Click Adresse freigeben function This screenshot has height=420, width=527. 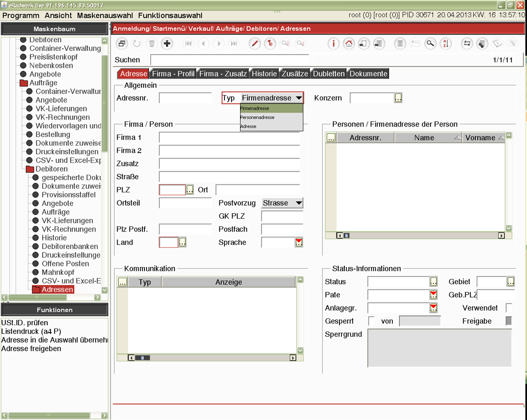[x=31, y=348]
